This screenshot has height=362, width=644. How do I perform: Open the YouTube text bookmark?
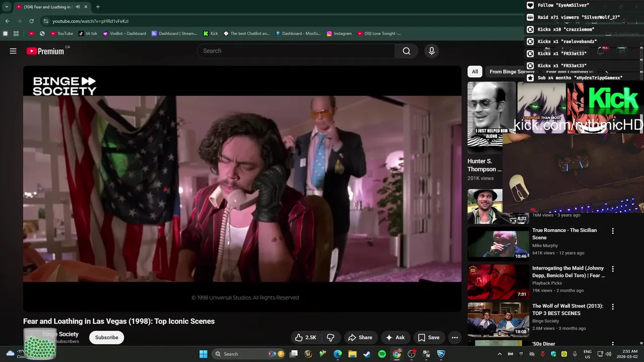pos(61,34)
